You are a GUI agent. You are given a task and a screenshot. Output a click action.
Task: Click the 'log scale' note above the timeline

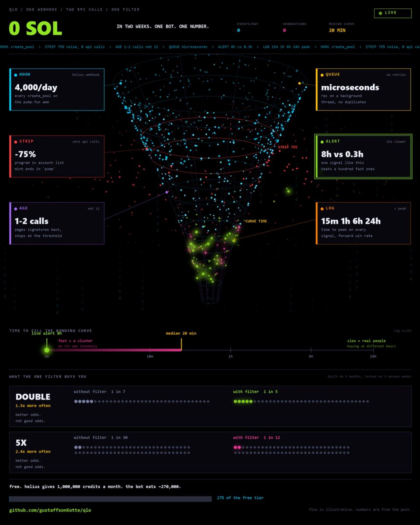click(x=402, y=331)
